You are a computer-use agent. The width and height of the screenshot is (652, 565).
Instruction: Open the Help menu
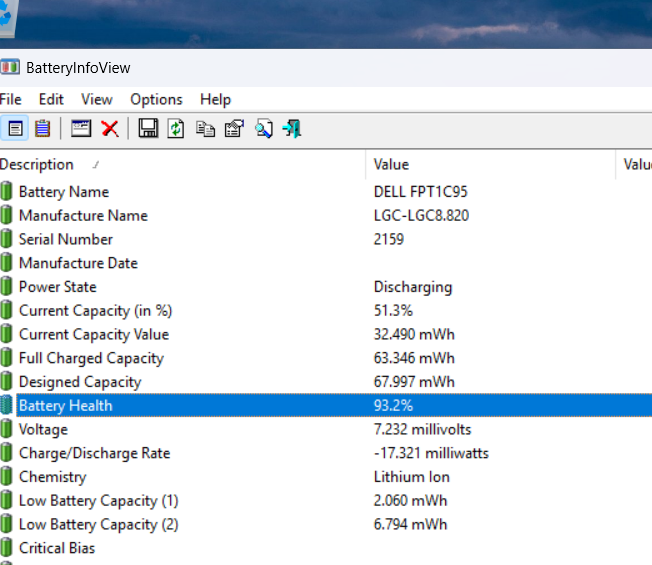(215, 100)
